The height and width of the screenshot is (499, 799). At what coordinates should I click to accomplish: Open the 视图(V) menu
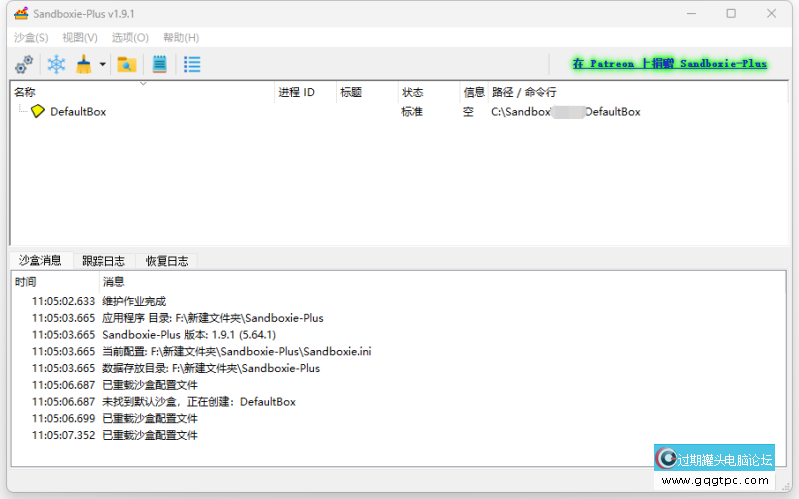coord(80,38)
